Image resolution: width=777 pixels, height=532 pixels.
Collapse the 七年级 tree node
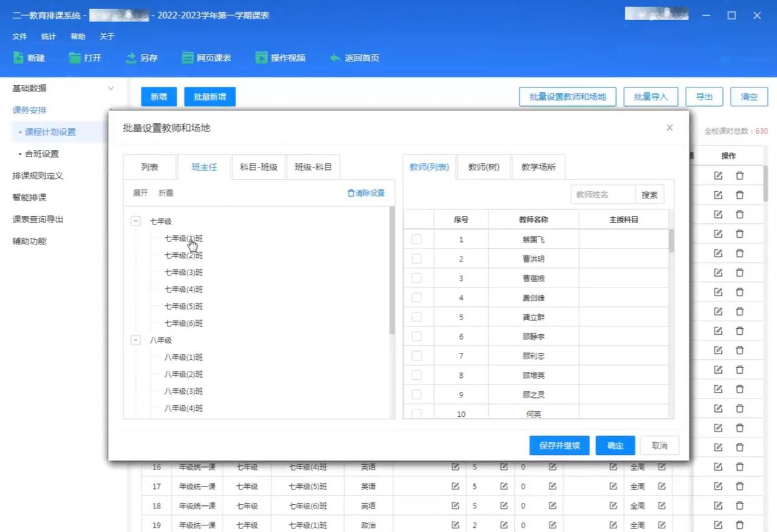(x=135, y=221)
